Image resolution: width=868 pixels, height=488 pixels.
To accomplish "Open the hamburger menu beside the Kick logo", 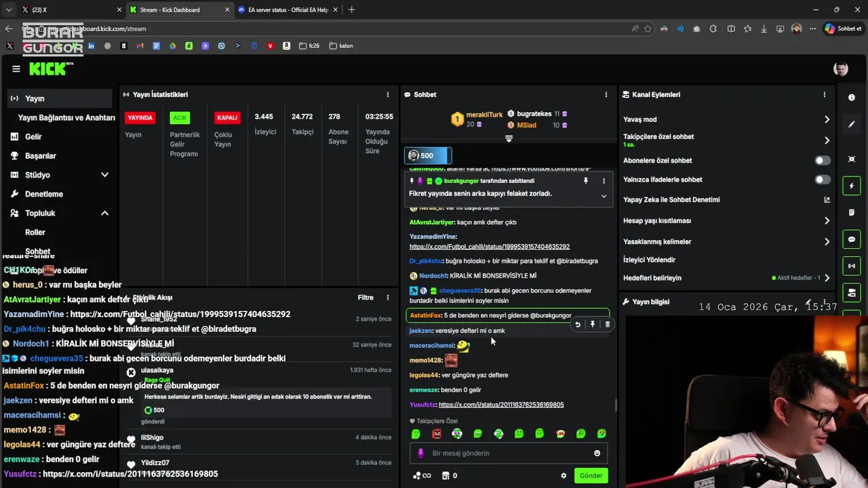I will pyautogui.click(x=16, y=69).
